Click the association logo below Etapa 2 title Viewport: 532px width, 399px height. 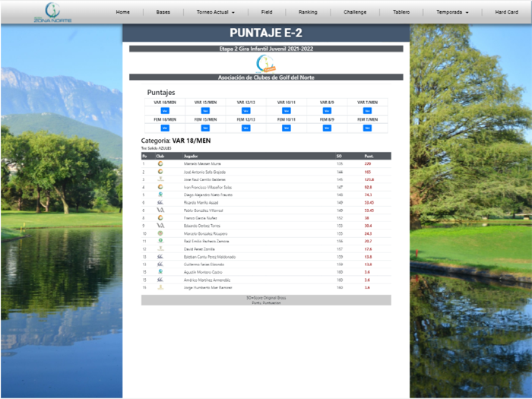(x=266, y=63)
